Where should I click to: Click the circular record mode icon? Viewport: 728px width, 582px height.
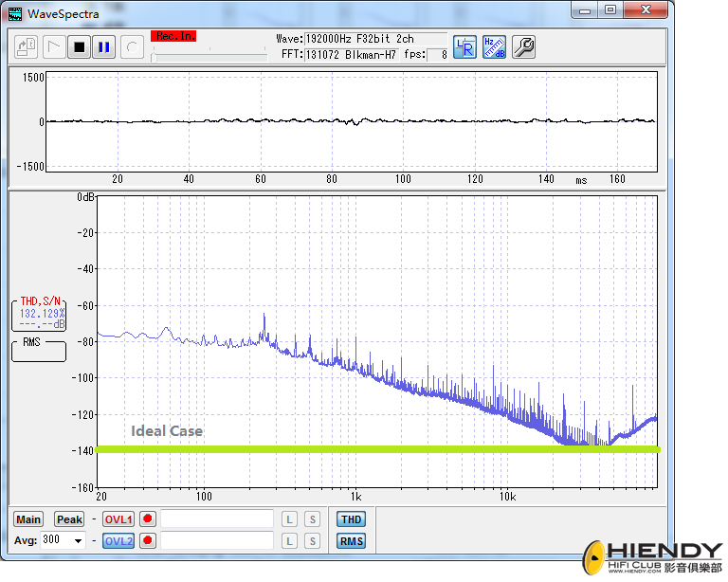click(132, 46)
